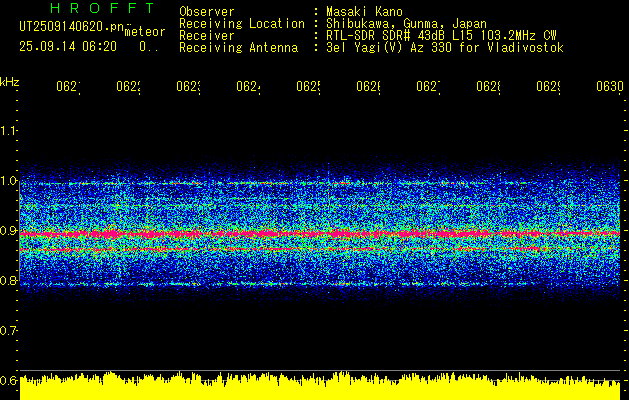Click the 0630 time marker
This screenshot has height=400, width=629.
tap(610, 87)
